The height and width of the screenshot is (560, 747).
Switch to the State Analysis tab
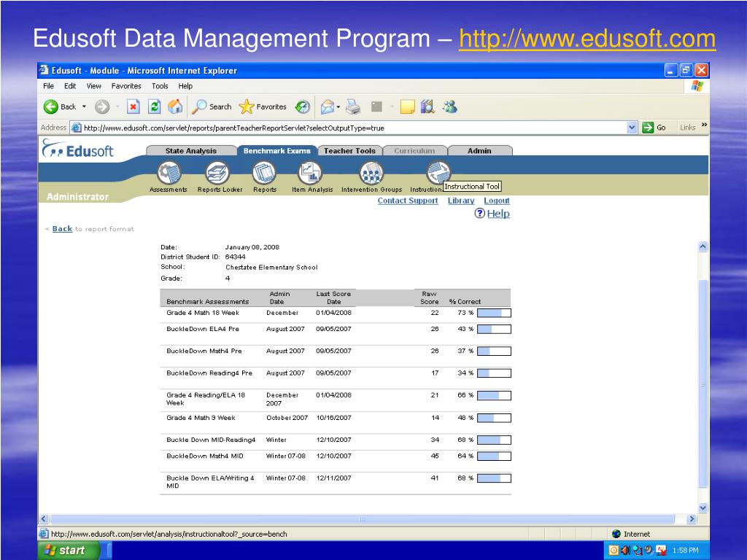pos(191,150)
